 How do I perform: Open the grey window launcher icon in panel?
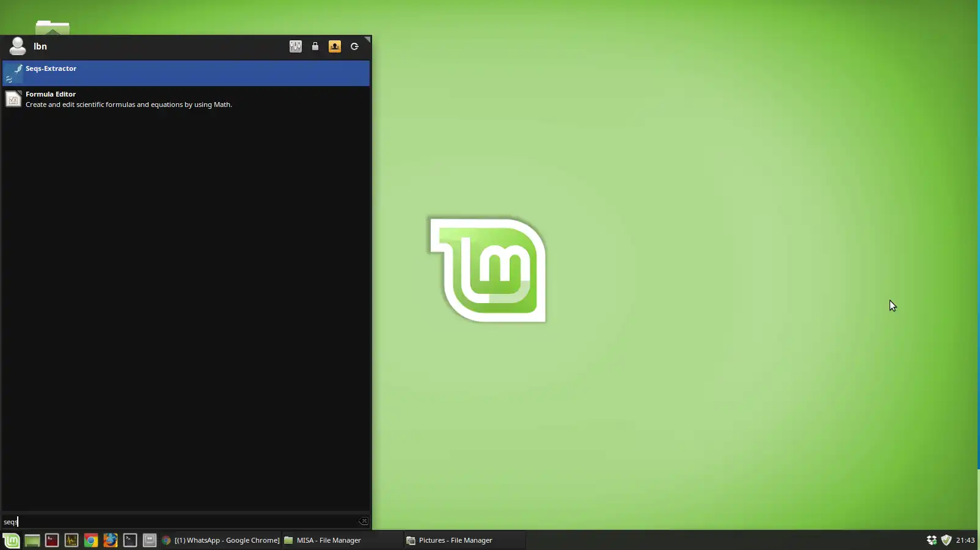coord(150,540)
